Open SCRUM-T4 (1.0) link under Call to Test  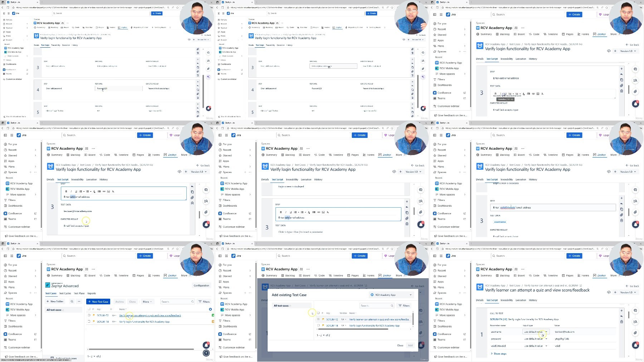499,319
